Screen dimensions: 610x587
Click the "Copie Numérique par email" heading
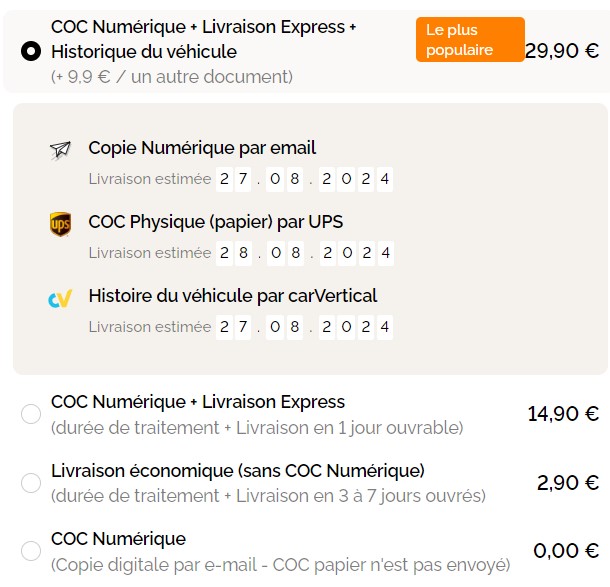pyautogui.click(x=202, y=148)
